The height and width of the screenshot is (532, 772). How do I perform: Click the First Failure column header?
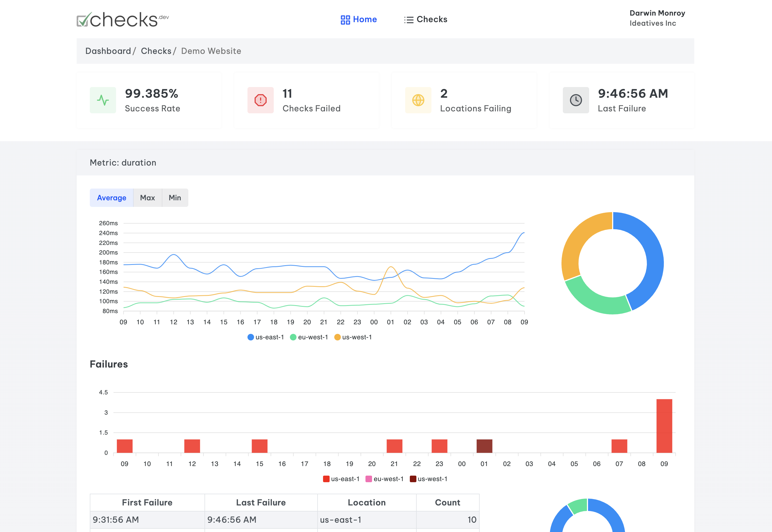pos(147,502)
